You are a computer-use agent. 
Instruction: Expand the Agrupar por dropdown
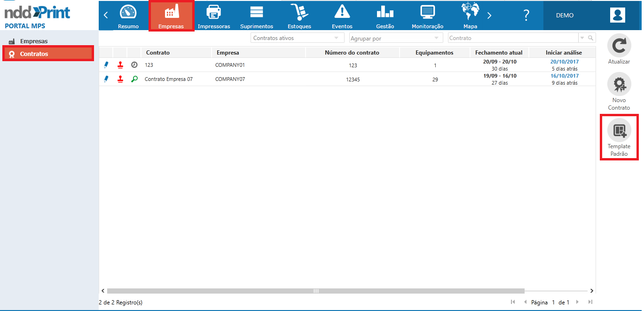point(396,38)
